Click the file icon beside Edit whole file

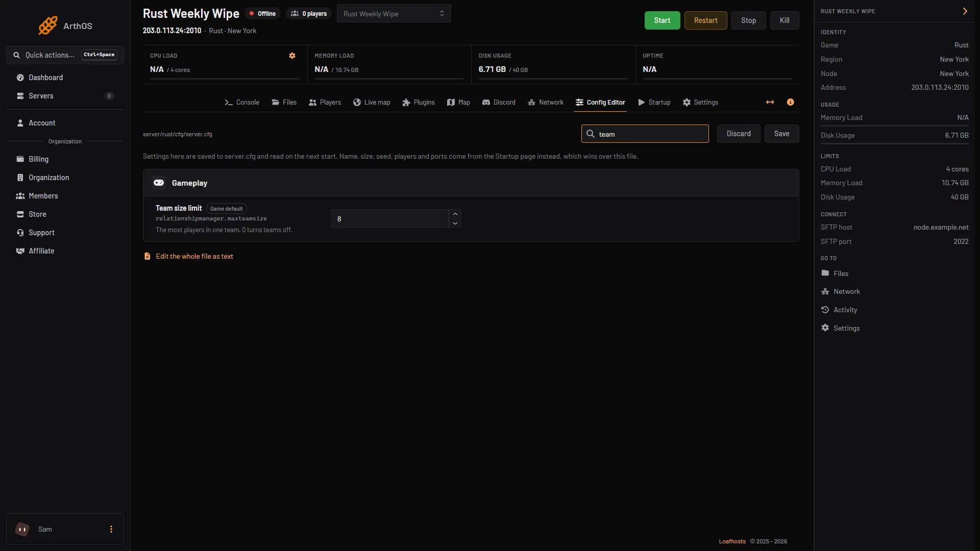point(147,256)
